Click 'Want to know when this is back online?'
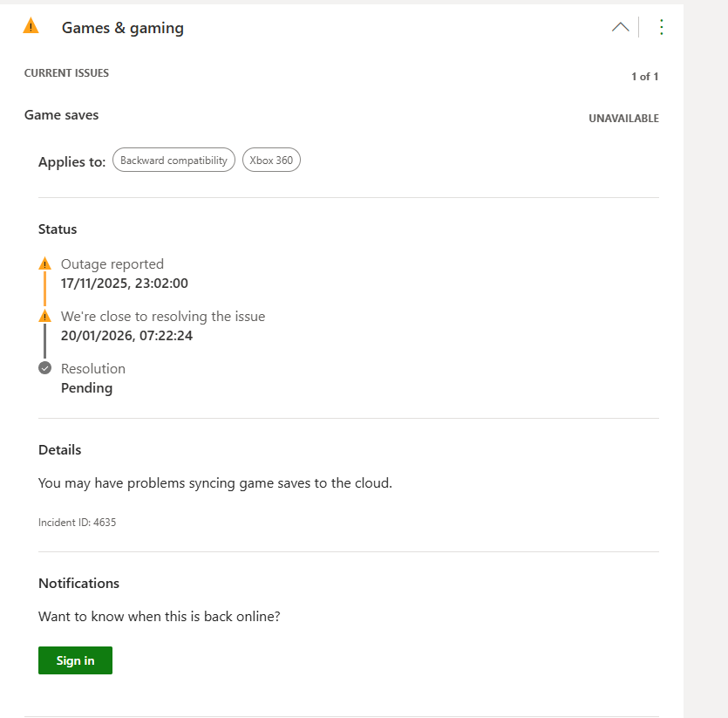Image resolution: width=728 pixels, height=718 pixels. [160, 616]
